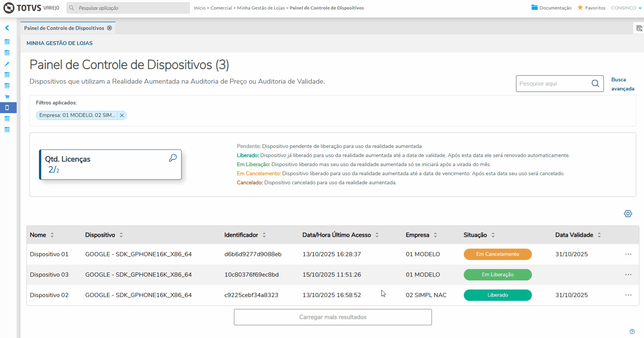Open the actions menu for Dispositivo 03
The image size is (644, 338).
(x=628, y=275)
